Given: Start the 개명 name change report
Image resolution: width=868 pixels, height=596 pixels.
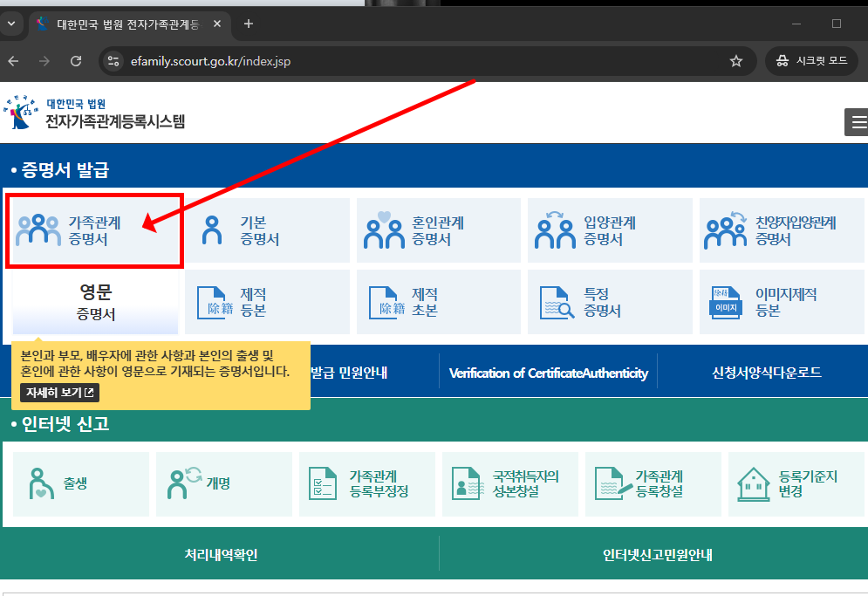Looking at the screenshot, I should 224,484.
